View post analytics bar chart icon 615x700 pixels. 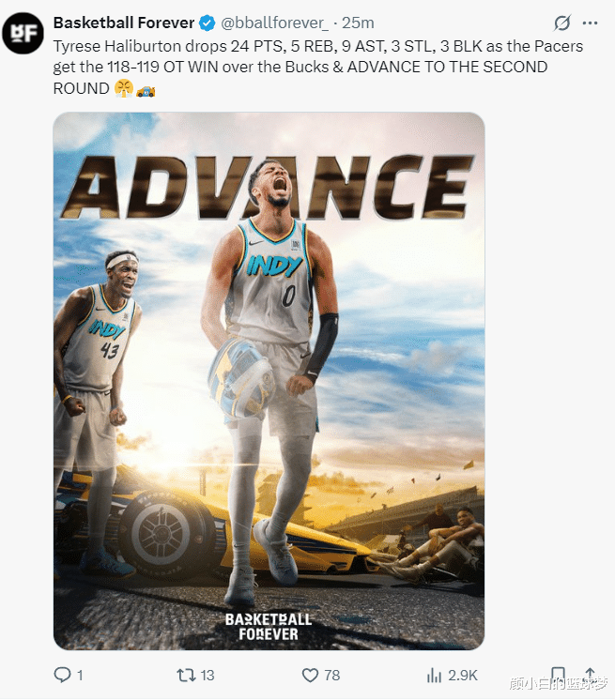434,675
